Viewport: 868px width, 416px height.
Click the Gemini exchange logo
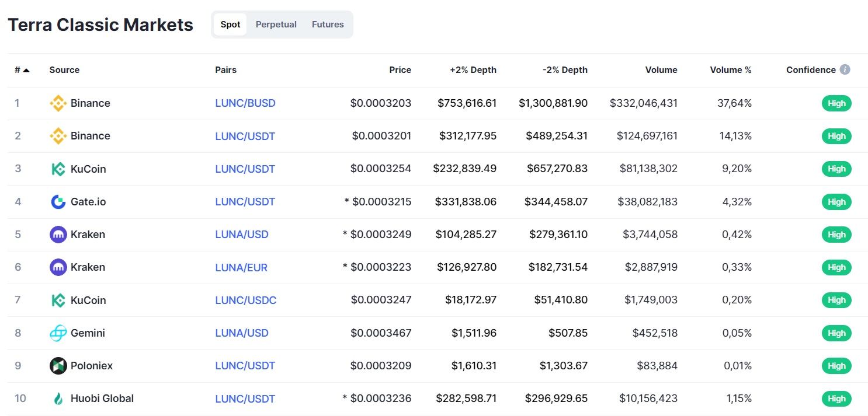coord(58,333)
